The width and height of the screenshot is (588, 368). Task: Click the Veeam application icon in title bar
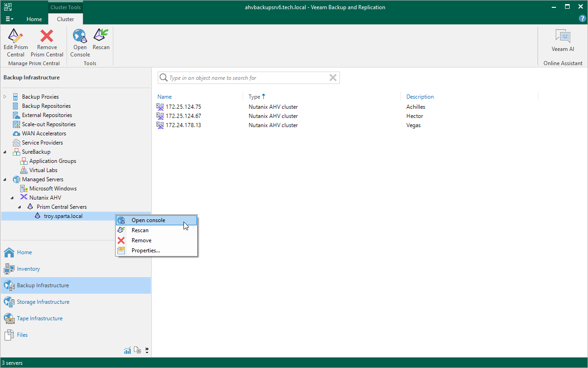(8, 7)
